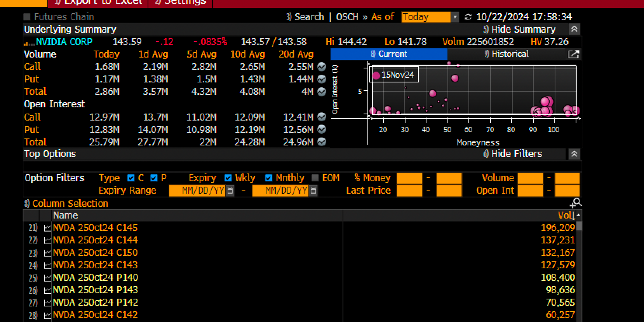
Task: Enable the EOM expiry checkbox
Action: 315,178
